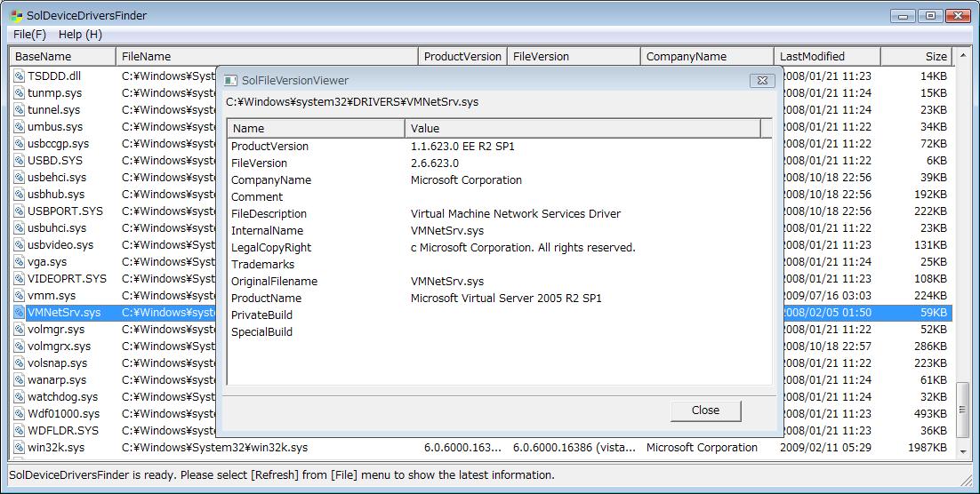Image resolution: width=980 pixels, height=494 pixels.
Task: Click the watchdog.sys file icon
Action: coord(19,396)
